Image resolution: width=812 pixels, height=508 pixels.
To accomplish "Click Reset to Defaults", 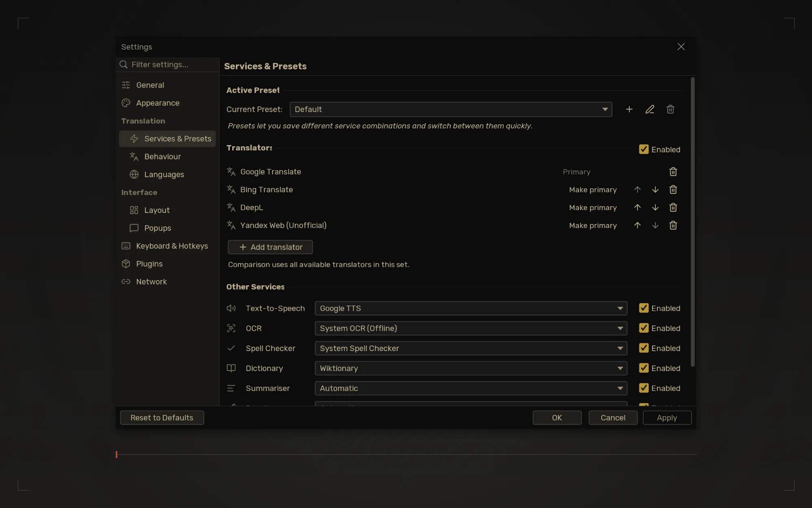I will click(162, 418).
